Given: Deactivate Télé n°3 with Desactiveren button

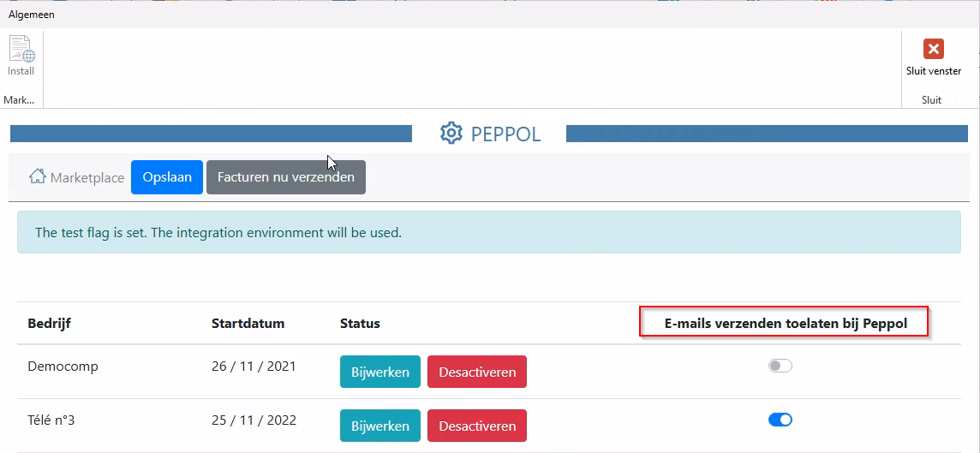Looking at the screenshot, I should tap(476, 426).
